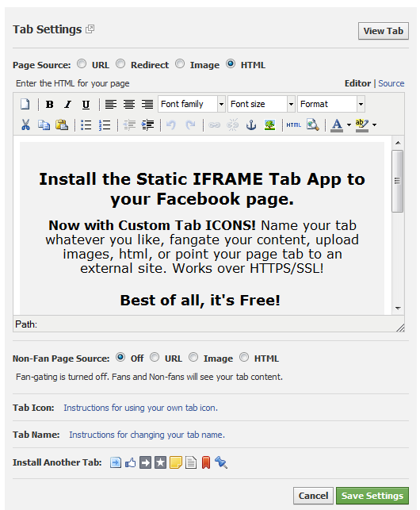This screenshot has height=510, width=420.
Task: Open the Format dropdown list
Action: (x=331, y=104)
